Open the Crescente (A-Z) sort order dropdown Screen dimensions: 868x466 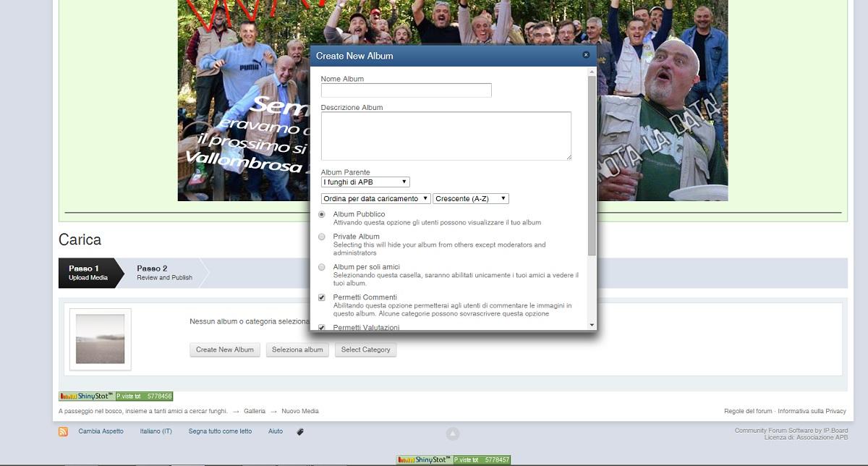click(x=471, y=198)
